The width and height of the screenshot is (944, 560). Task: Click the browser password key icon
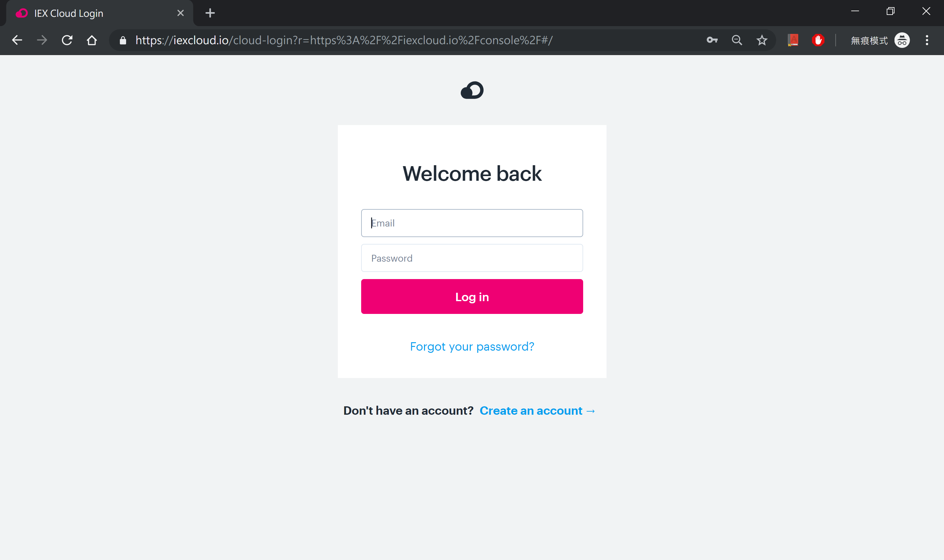point(712,41)
